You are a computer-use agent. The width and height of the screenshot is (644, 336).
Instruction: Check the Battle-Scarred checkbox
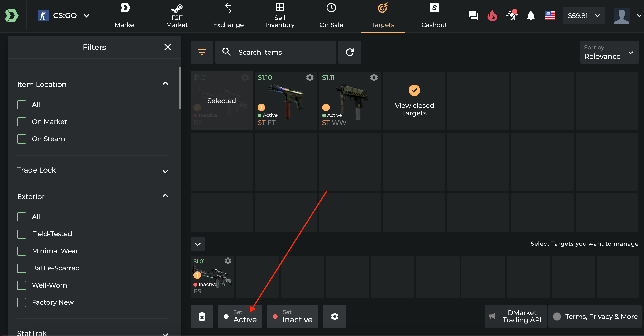point(21,268)
